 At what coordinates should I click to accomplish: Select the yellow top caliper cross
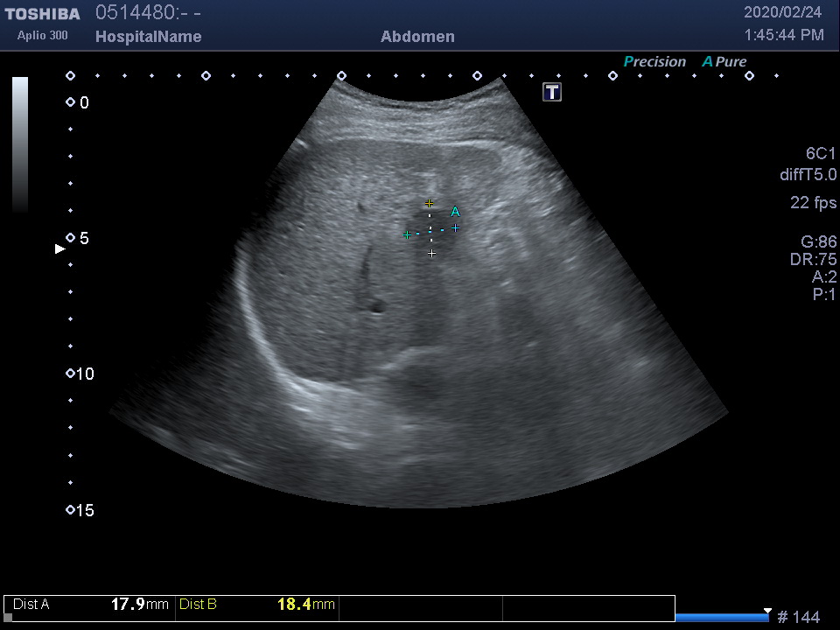(x=429, y=203)
